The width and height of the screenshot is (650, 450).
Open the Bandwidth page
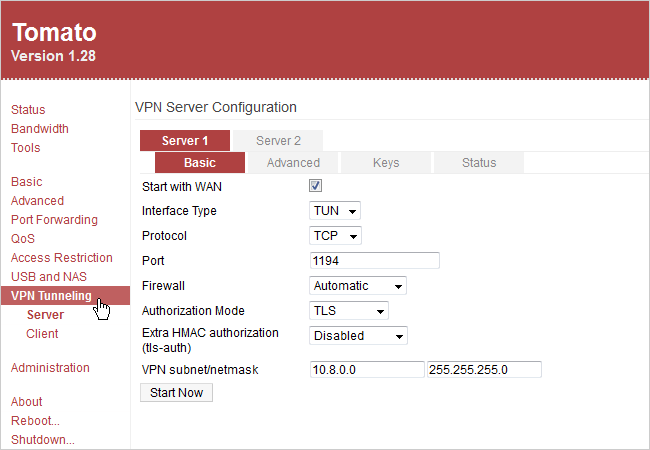[x=39, y=129]
